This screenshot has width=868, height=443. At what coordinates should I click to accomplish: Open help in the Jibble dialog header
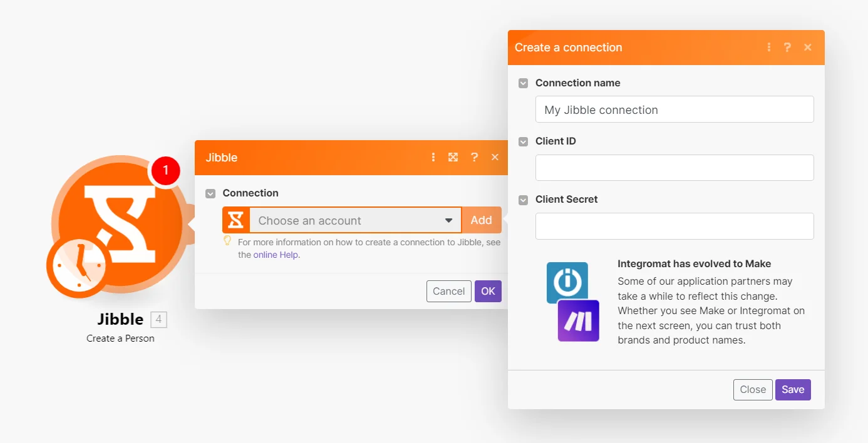pyautogui.click(x=474, y=157)
